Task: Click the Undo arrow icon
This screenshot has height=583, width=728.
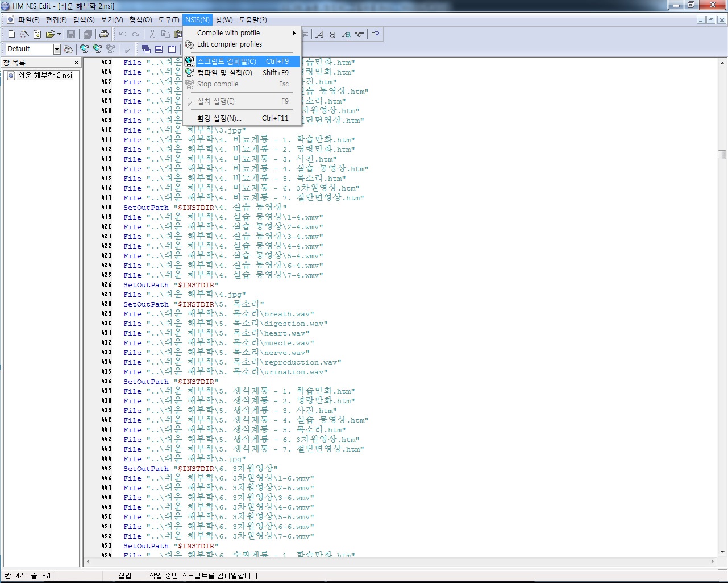Action: pos(122,34)
